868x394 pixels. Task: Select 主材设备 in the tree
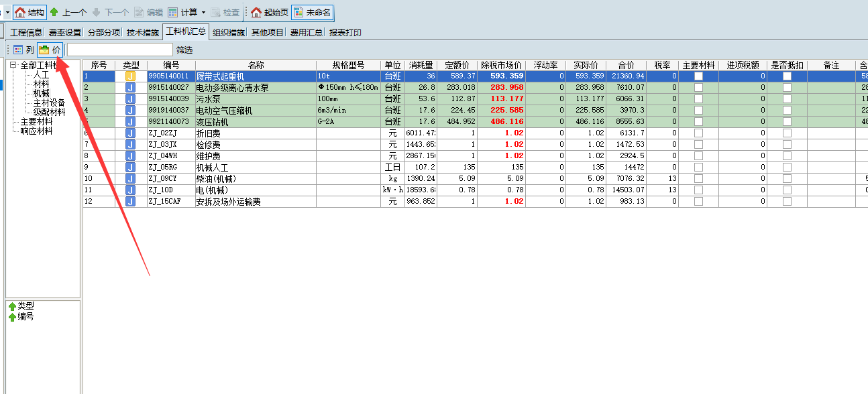(49, 103)
